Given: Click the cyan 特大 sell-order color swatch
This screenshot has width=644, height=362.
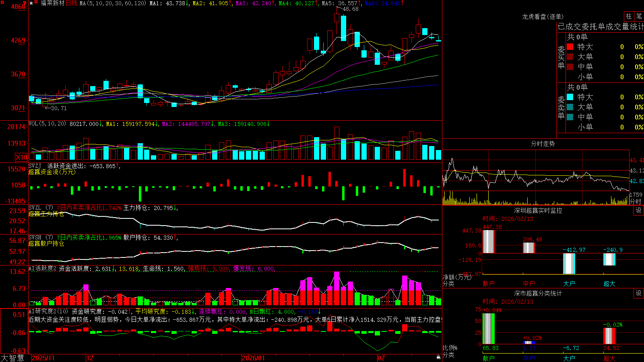Looking at the screenshot, I should 570,97.
